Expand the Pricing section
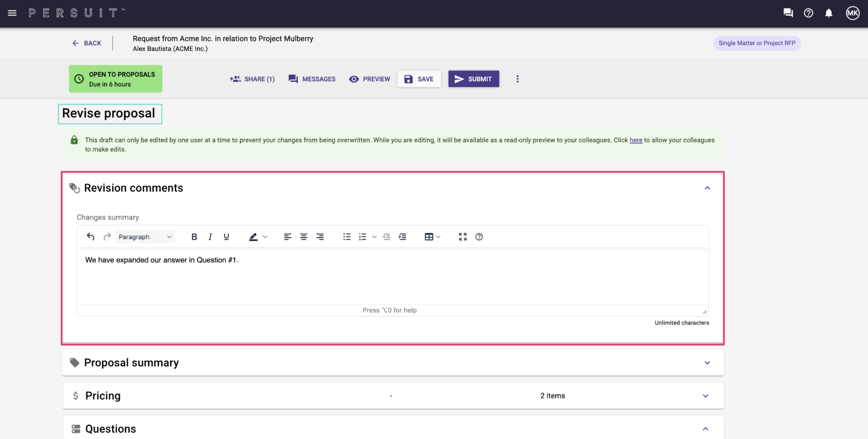This screenshot has height=439, width=868. (x=705, y=396)
